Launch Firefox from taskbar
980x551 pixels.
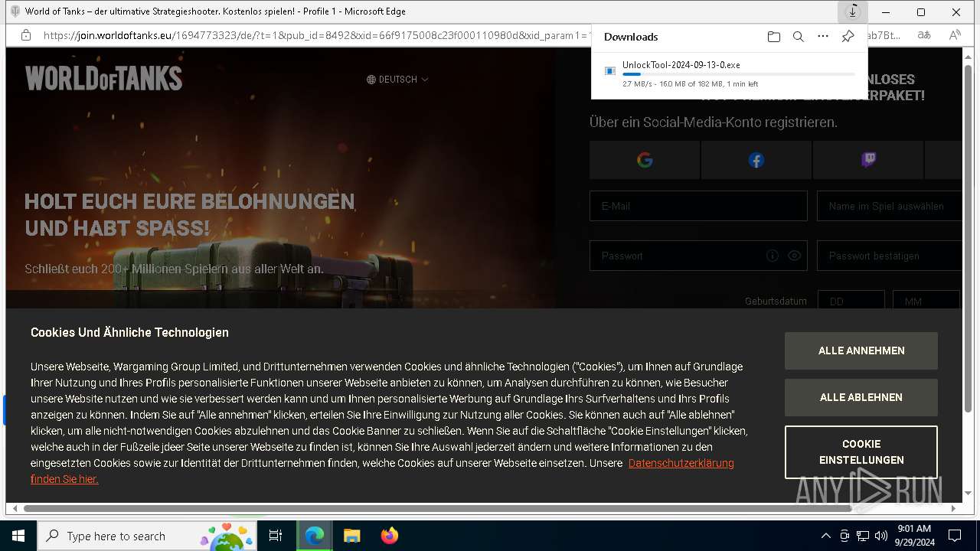click(389, 536)
